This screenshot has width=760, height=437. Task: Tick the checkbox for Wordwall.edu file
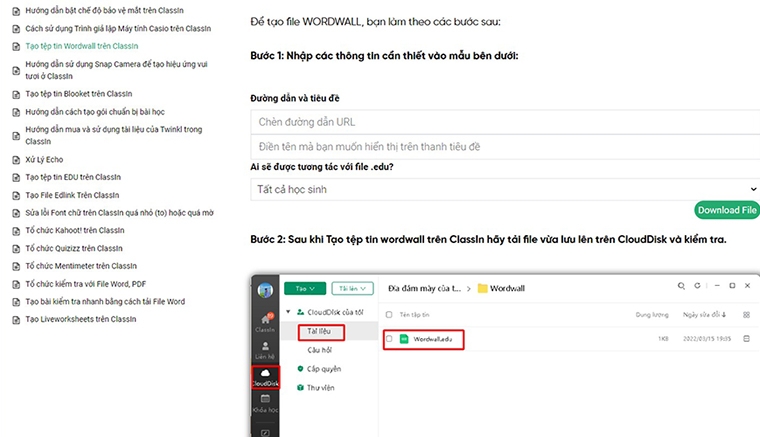pyautogui.click(x=389, y=339)
